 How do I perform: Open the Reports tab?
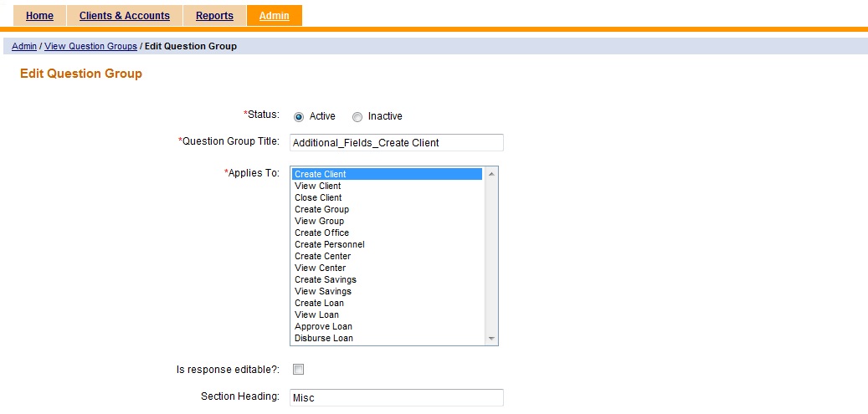[x=214, y=16]
